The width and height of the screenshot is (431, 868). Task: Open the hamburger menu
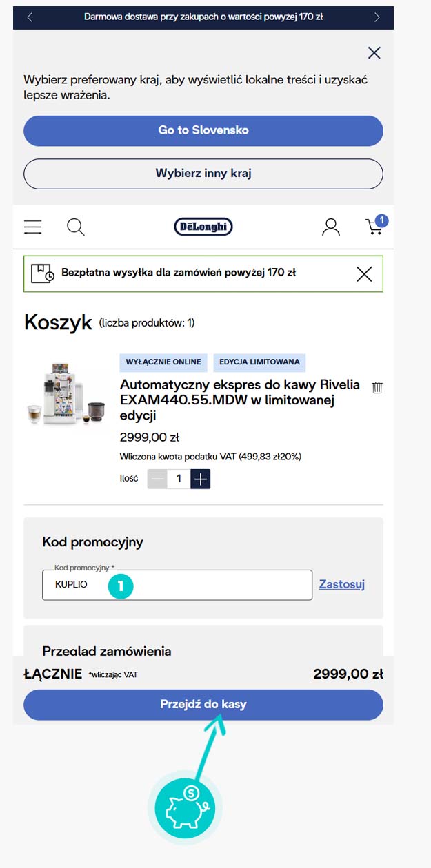[32, 227]
